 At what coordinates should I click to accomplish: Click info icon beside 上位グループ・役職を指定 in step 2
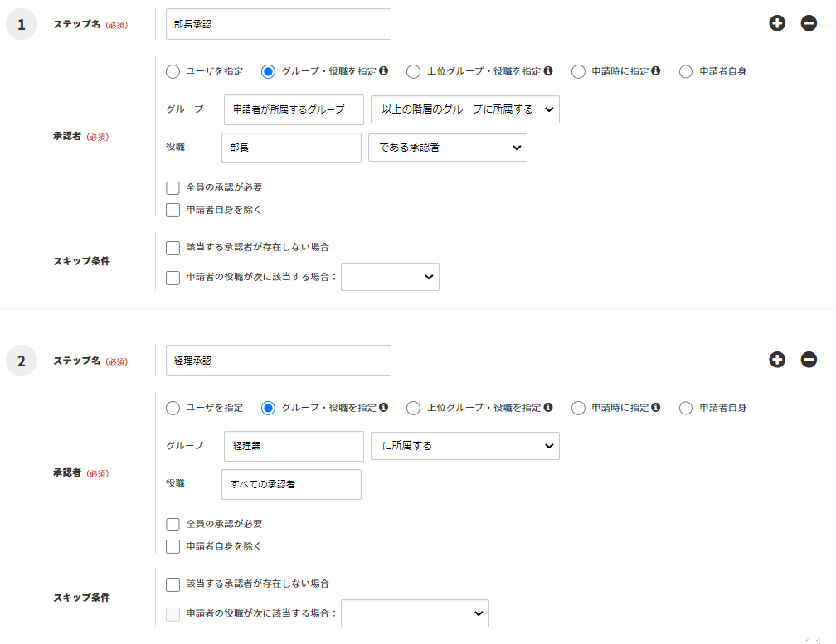pyautogui.click(x=548, y=408)
